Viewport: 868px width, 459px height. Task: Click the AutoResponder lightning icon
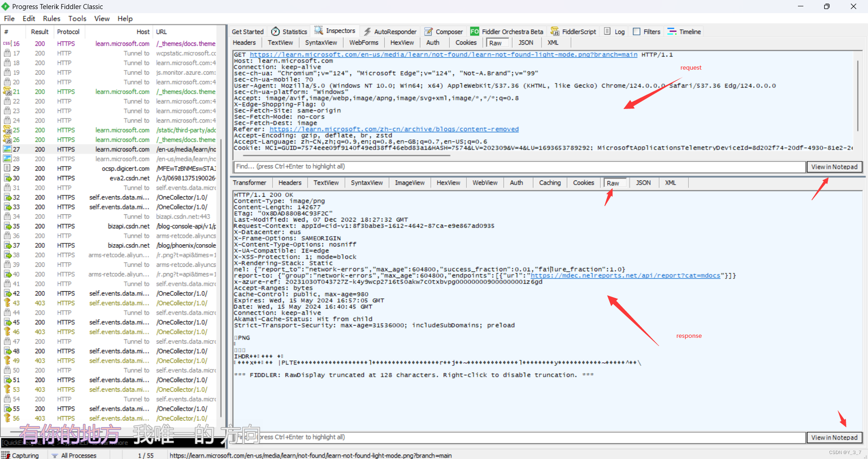tap(367, 32)
